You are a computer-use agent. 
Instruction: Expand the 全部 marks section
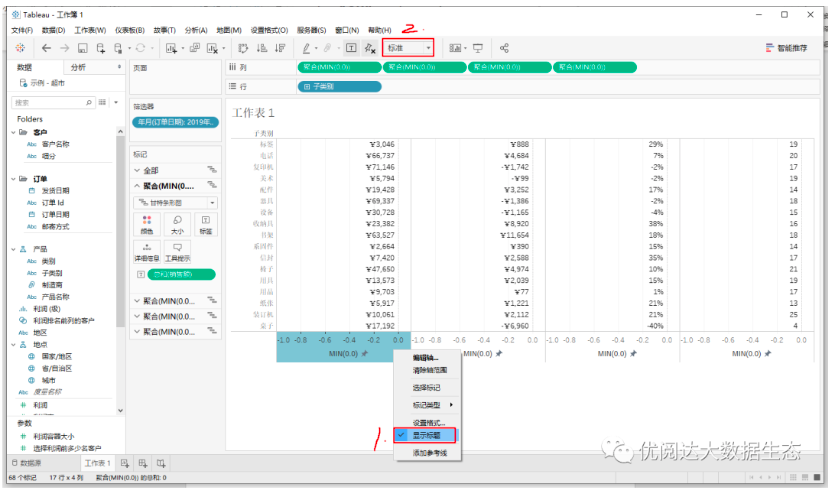coord(137,170)
